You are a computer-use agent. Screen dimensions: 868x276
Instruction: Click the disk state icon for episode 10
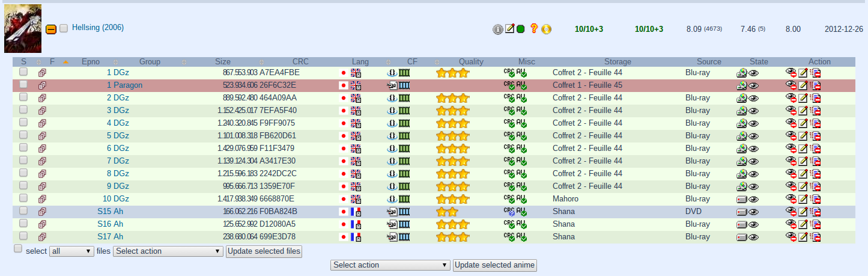click(x=742, y=199)
